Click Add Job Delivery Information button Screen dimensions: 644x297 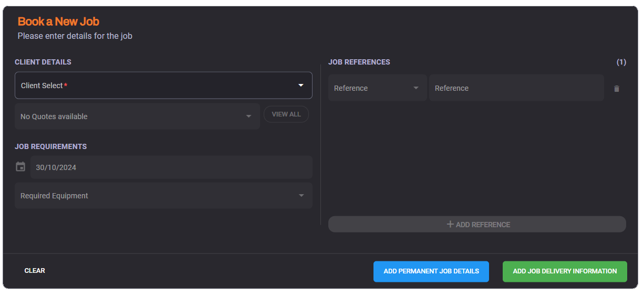click(565, 271)
